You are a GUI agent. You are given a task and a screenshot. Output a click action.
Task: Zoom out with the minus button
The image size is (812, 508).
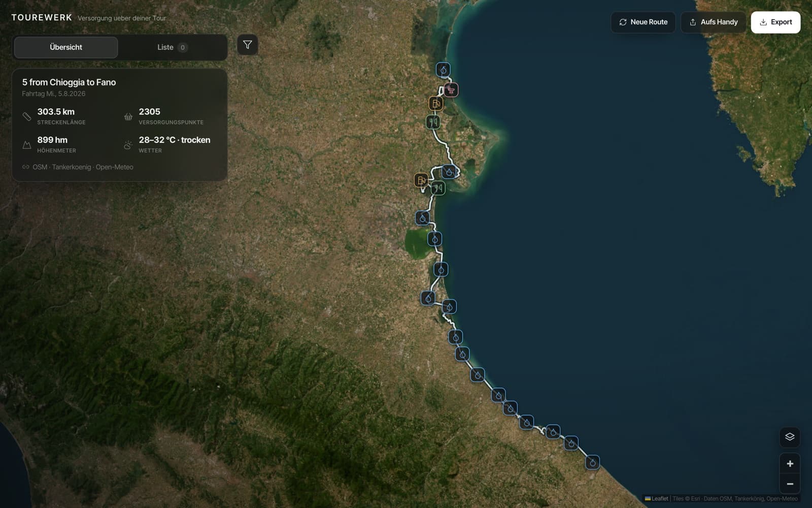[790, 484]
